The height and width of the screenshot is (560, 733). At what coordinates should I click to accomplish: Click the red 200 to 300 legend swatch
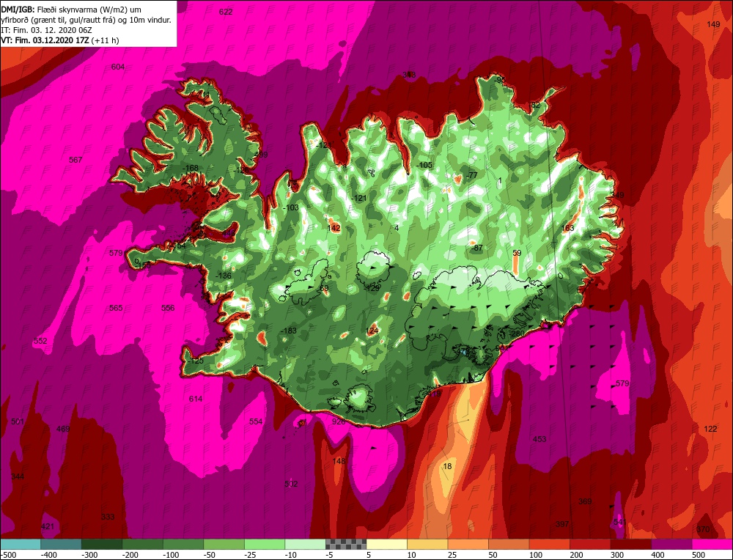pos(590,544)
